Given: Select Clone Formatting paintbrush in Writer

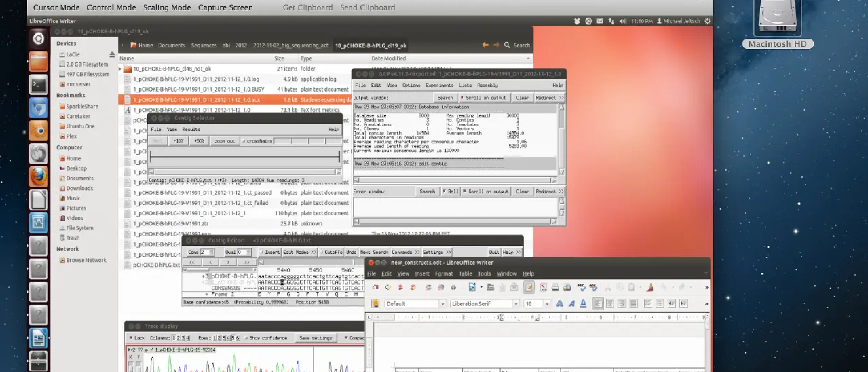Looking at the screenshot, I should pos(650,287).
